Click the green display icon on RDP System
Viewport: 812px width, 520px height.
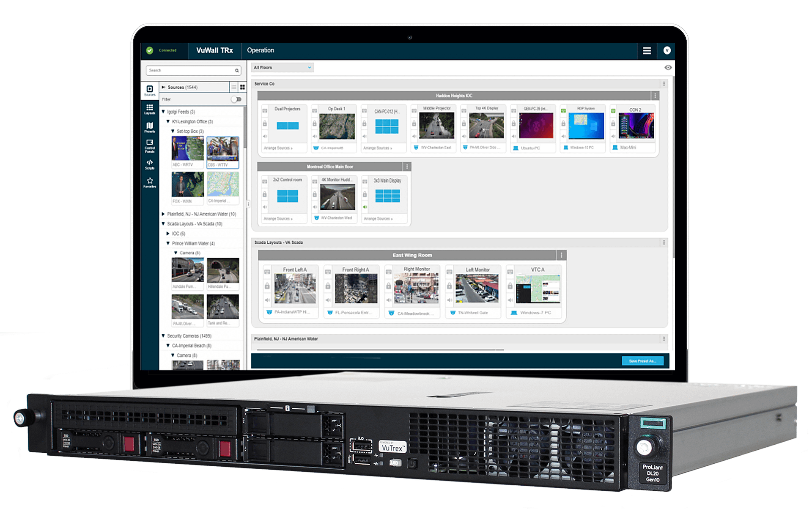click(x=563, y=111)
